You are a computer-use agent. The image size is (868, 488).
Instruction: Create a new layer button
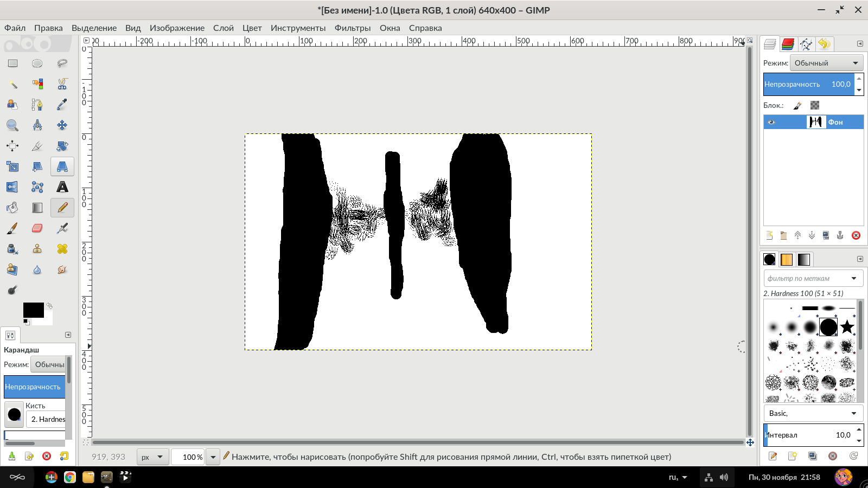[x=769, y=235]
